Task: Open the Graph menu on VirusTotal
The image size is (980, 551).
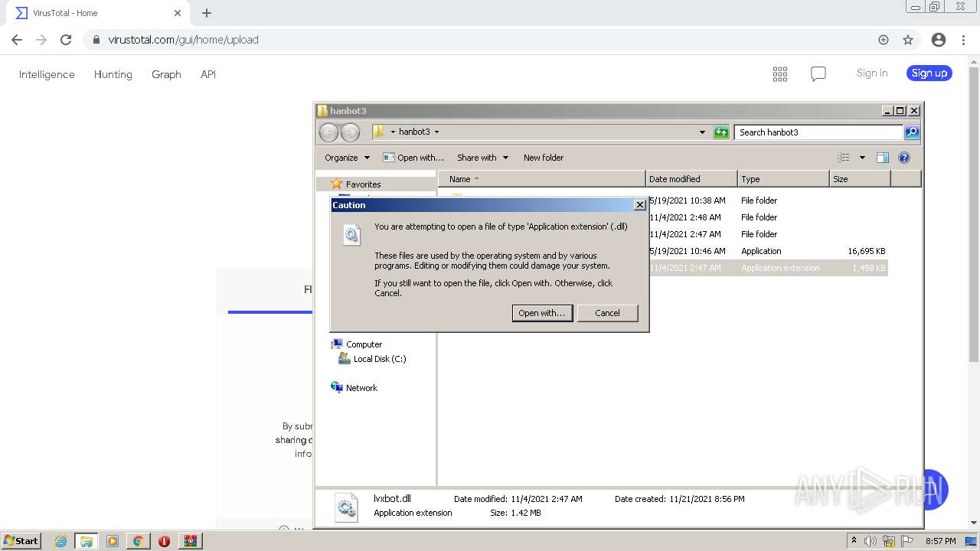Action: [166, 74]
